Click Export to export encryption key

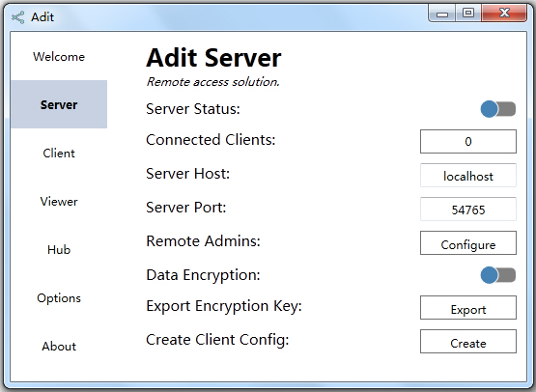[x=468, y=308]
